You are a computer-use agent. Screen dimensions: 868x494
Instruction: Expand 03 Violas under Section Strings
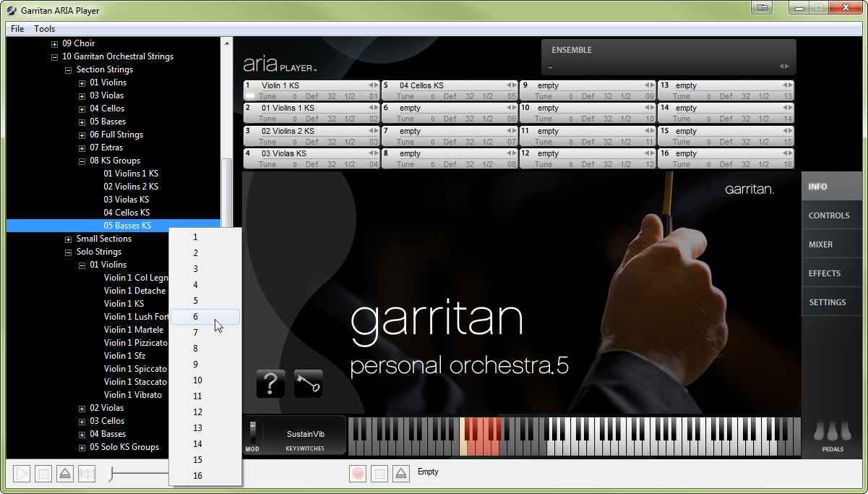coord(82,95)
